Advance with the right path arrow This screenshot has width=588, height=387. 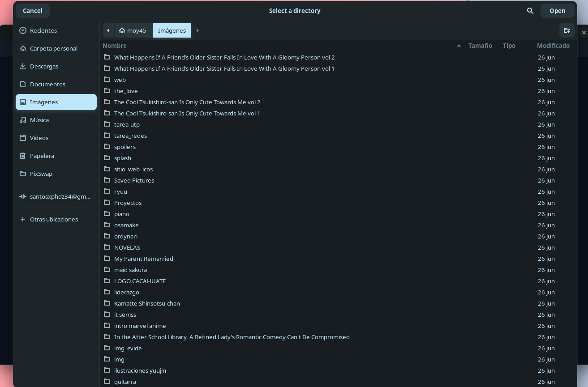point(197,30)
